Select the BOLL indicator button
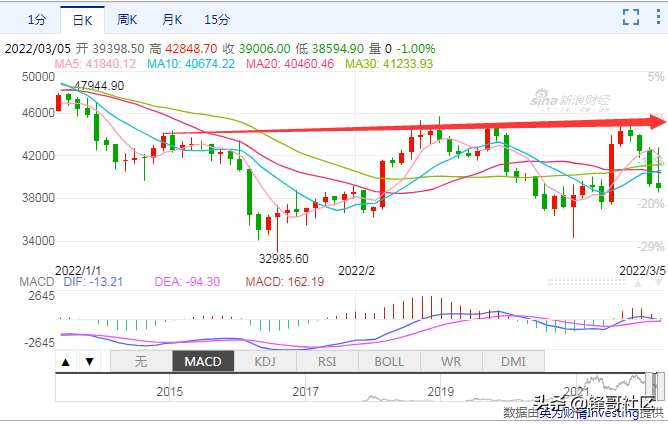Image resolution: width=668 pixels, height=424 pixels. 389,361
